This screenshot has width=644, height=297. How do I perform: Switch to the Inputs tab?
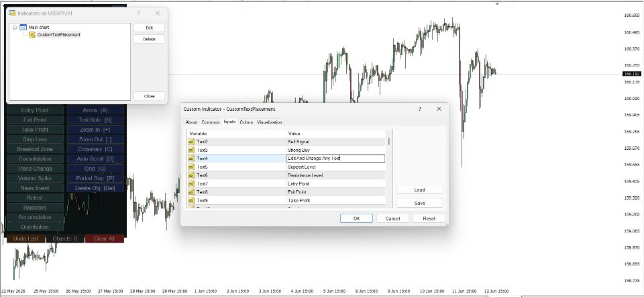pyautogui.click(x=229, y=122)
